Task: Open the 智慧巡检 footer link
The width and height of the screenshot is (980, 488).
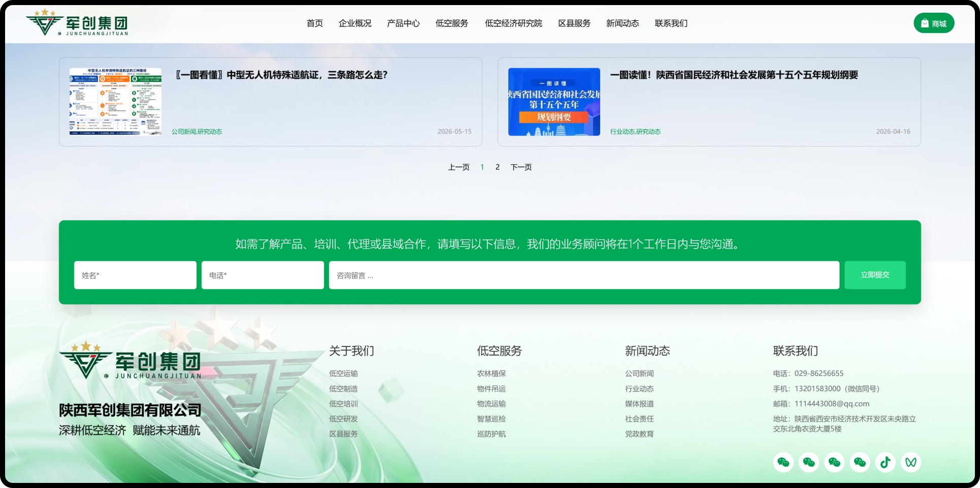Action: 491,419
